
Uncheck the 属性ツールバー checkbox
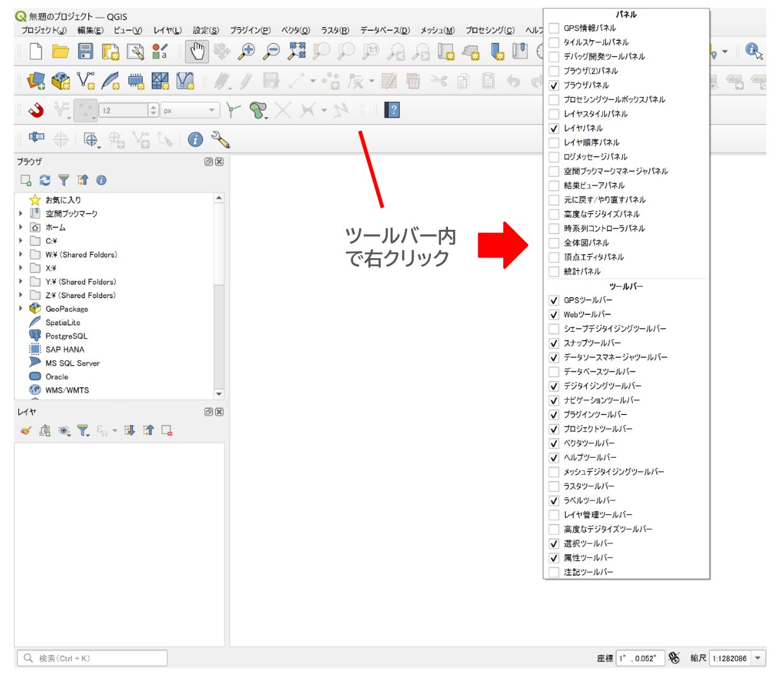[x=554, y=558]
